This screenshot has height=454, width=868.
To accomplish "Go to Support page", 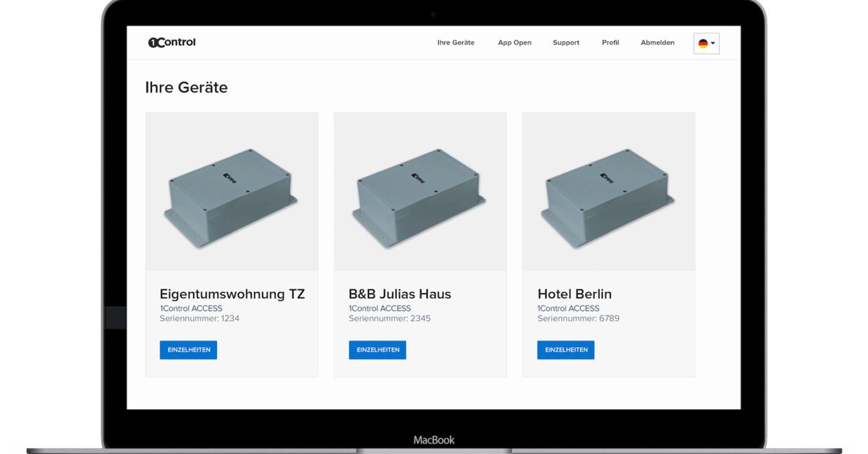I will [x=566, y=43].
